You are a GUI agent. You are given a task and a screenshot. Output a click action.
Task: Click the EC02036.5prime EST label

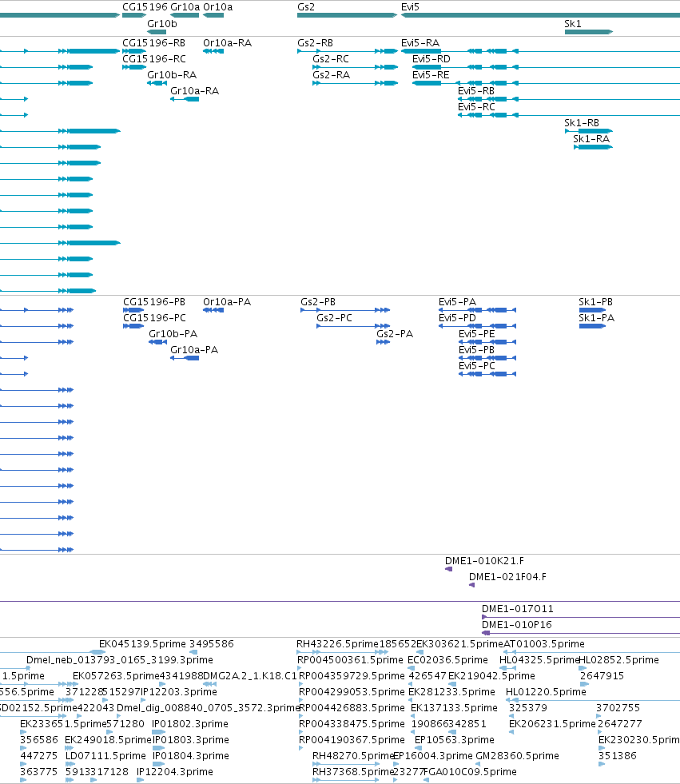[447, 660]
